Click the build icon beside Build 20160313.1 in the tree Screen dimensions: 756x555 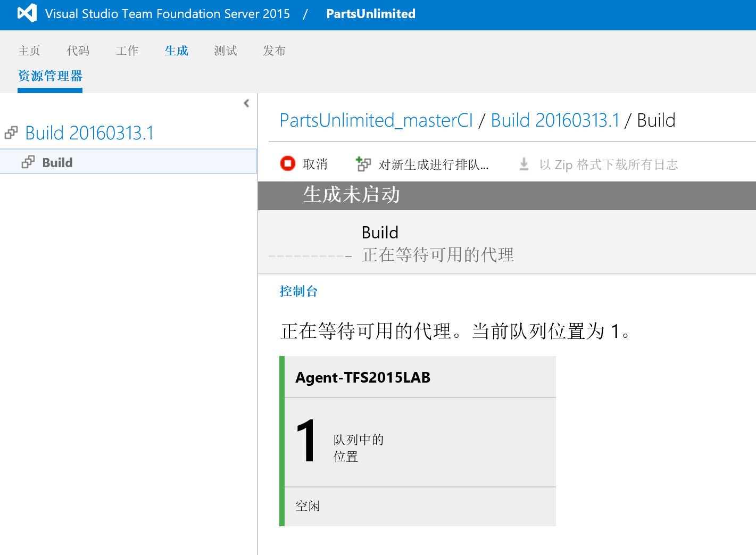pyautogui.click(x=11, y=132)
